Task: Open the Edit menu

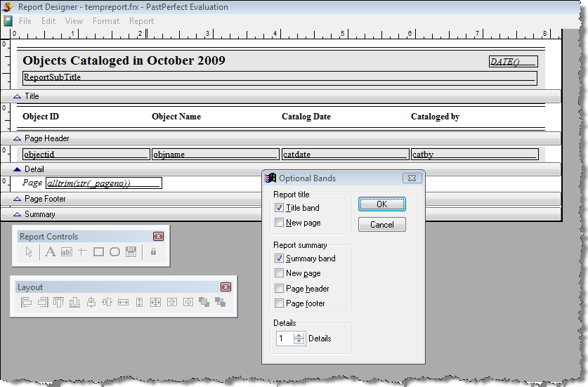Action: pyautogui.click(x=48, y=21)
